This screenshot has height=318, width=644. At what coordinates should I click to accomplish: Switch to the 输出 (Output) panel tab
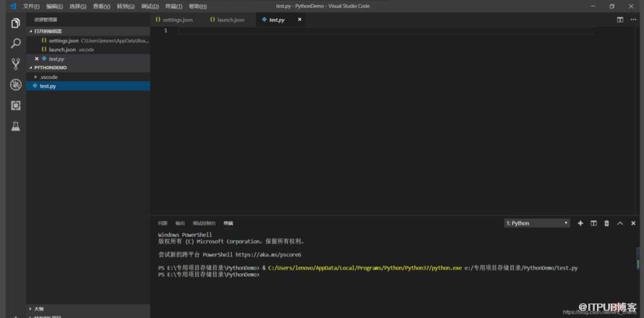click(180, 223)
